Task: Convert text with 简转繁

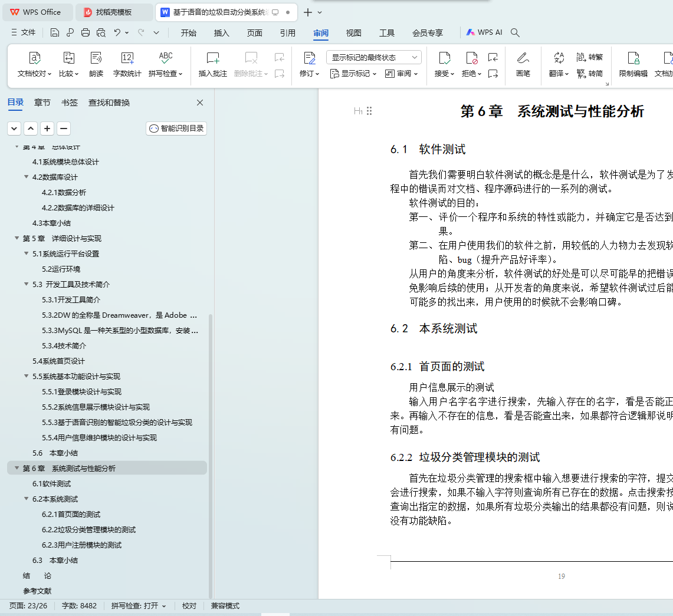Action: coord(590,57)
